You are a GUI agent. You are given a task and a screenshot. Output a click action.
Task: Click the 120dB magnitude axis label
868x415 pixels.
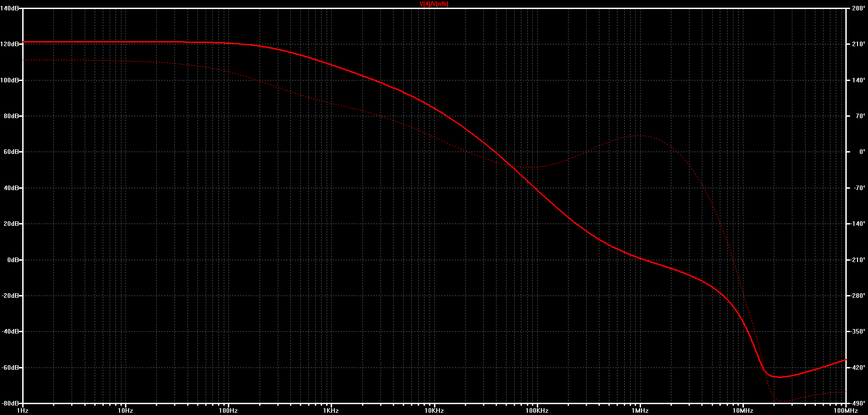click(10, 44)
